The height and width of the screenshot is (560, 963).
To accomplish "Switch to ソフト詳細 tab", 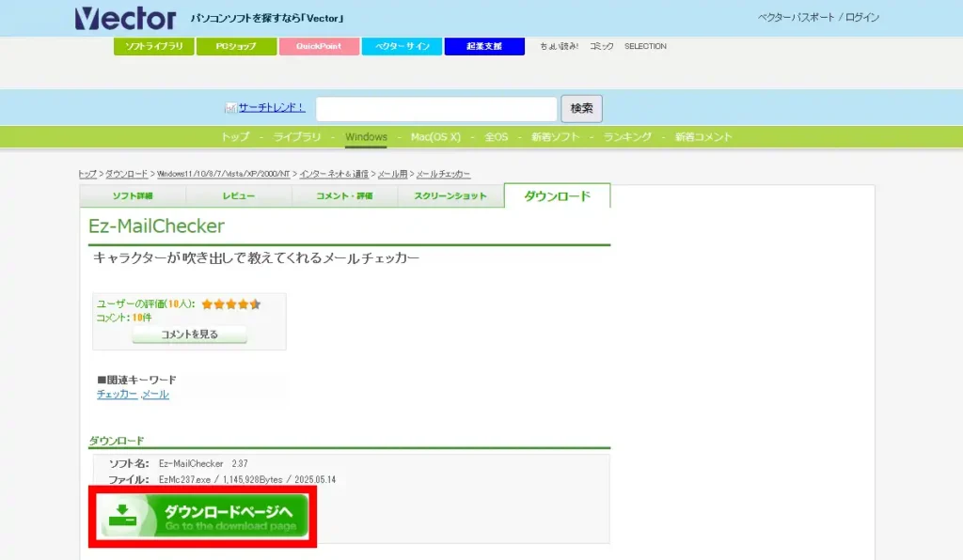I will pos(133,196).
